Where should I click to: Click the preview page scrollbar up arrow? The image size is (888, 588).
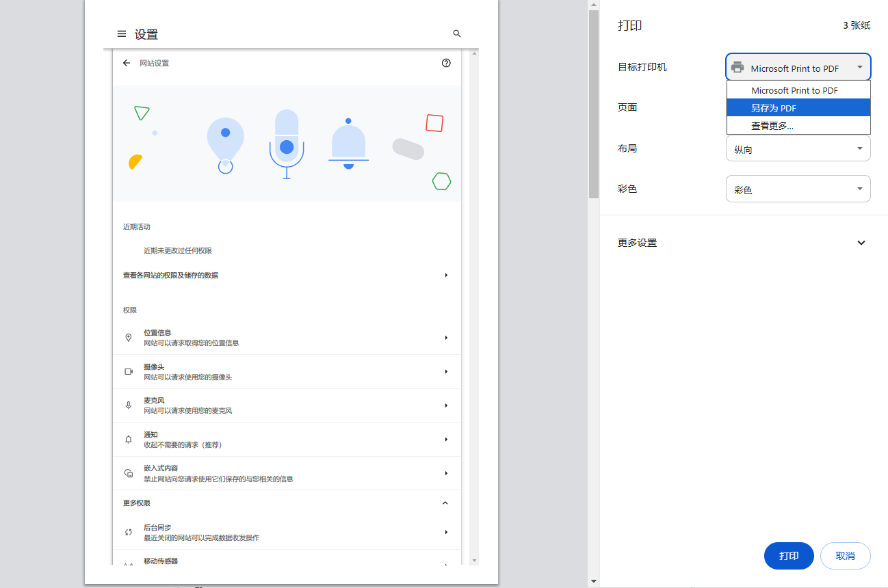(474, 53)
